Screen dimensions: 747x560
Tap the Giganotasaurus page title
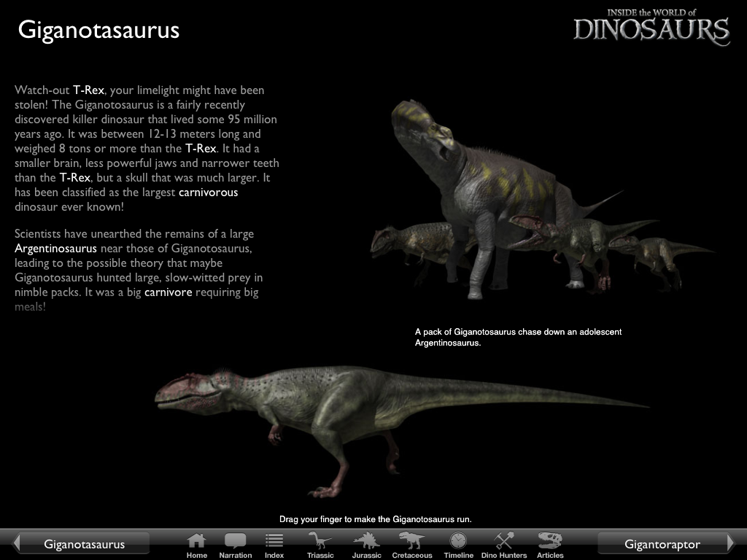[x=98, y=30]
